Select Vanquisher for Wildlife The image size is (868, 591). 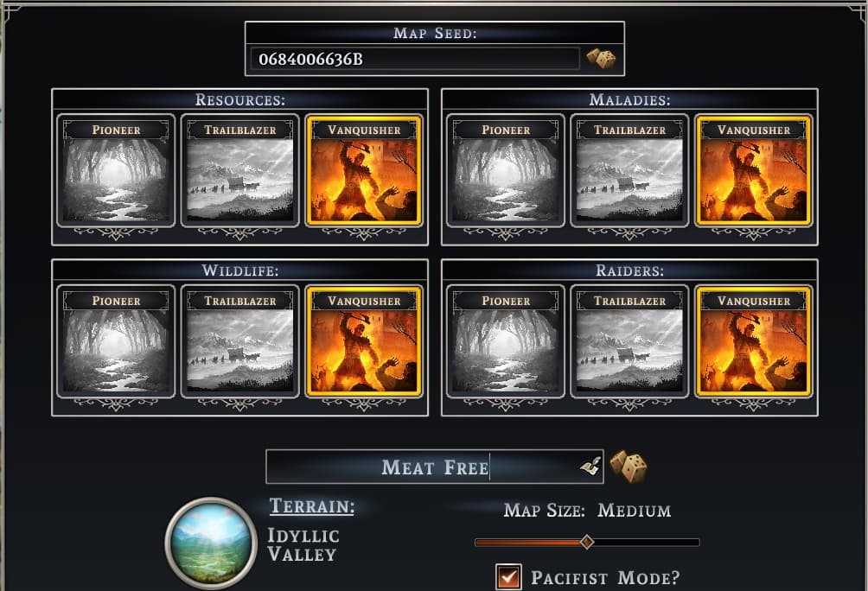click(x=364, y=341)
